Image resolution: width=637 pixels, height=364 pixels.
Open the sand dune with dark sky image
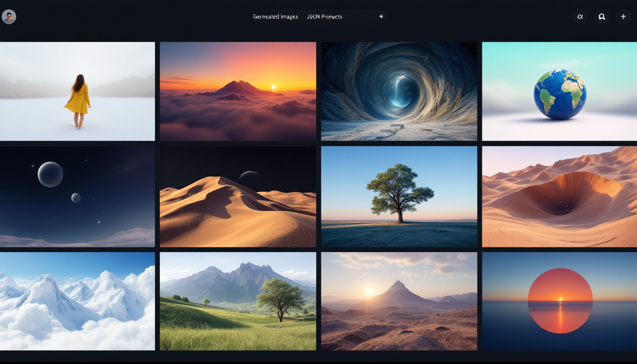pos(238,196)
